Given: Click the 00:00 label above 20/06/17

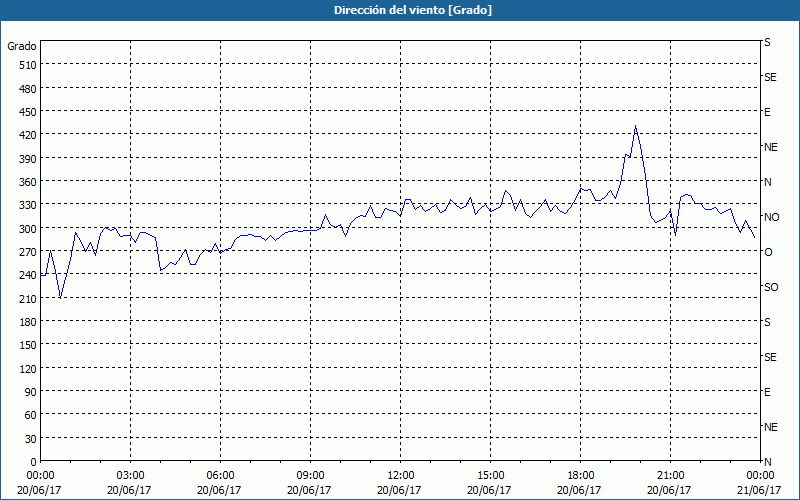Looking at the screenshot, I should pyautogui.click(x=40, y=476).
